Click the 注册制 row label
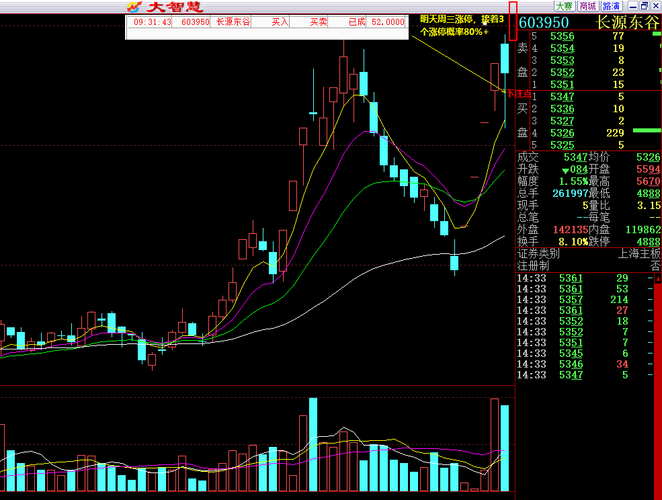Image resolution: width=662 pixels, height=500 pixels. pos(533,266)
